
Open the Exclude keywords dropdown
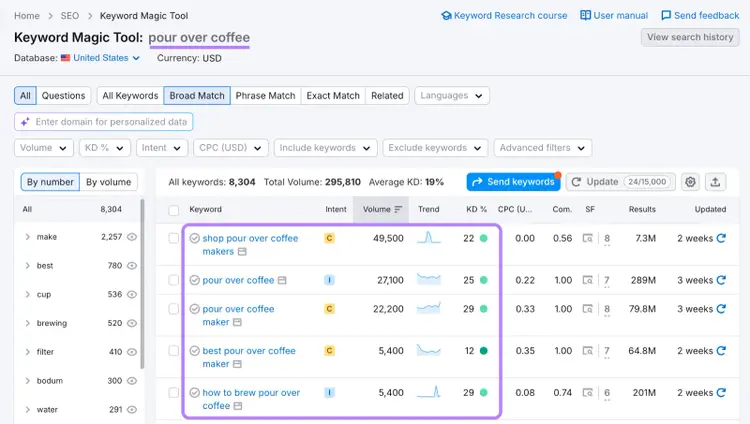pyautogui.click(x=435, y=148)
